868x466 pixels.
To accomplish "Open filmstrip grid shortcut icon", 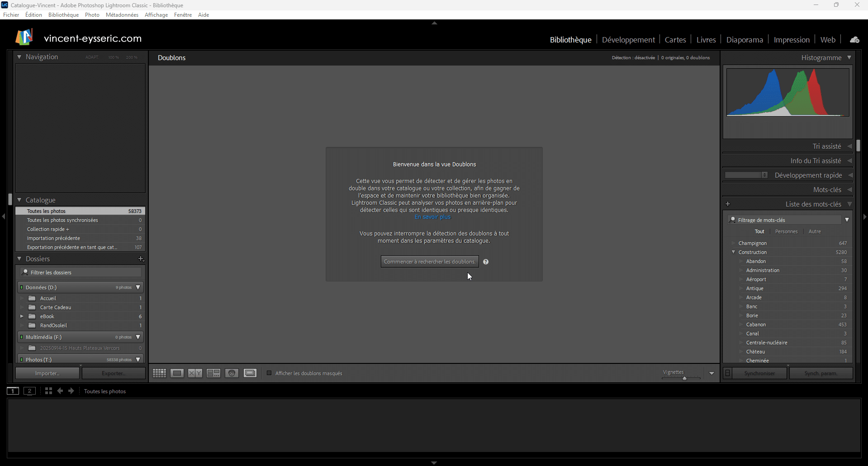I will point(48,391).
